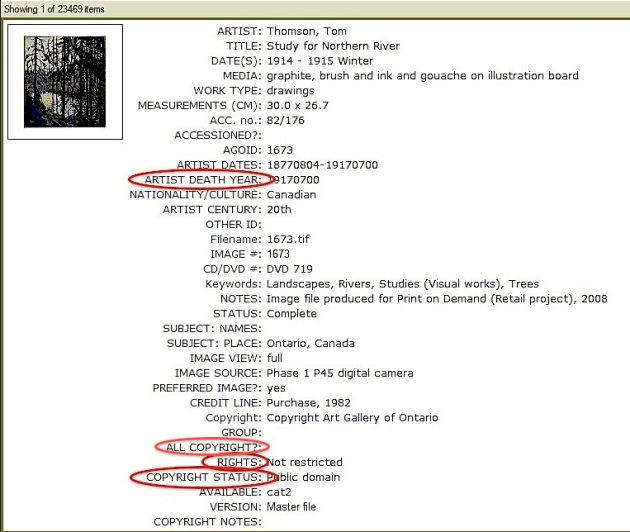Image resolution: width=630 pixels, height=532 pixels.
Task: Click the CD/DVD value DVD 719
Action: 291,269
